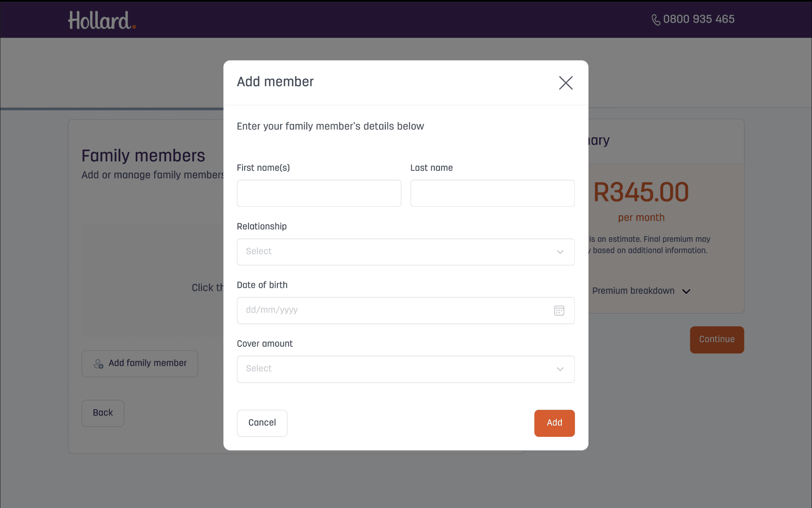This screenshot has width=812, height=508.
Task: Click the Continue button
Action: pyautogui.click(x=717, y=340)
